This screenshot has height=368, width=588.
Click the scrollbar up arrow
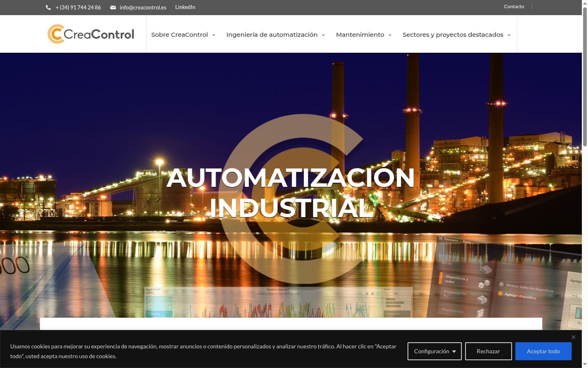click(585, 3)
